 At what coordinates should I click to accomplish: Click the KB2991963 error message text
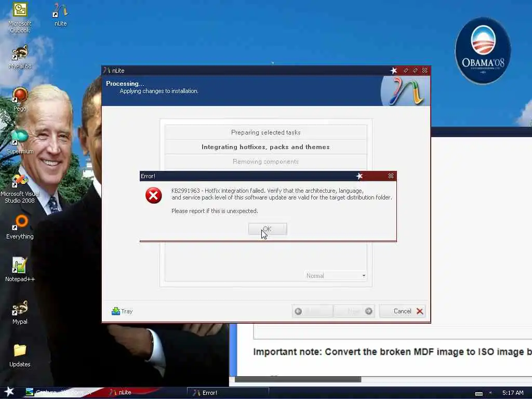click(x=282, y=194)
